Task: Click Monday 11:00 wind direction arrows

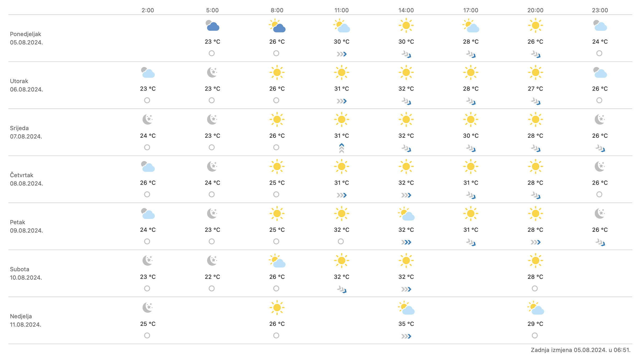Action: click(341, 54)
